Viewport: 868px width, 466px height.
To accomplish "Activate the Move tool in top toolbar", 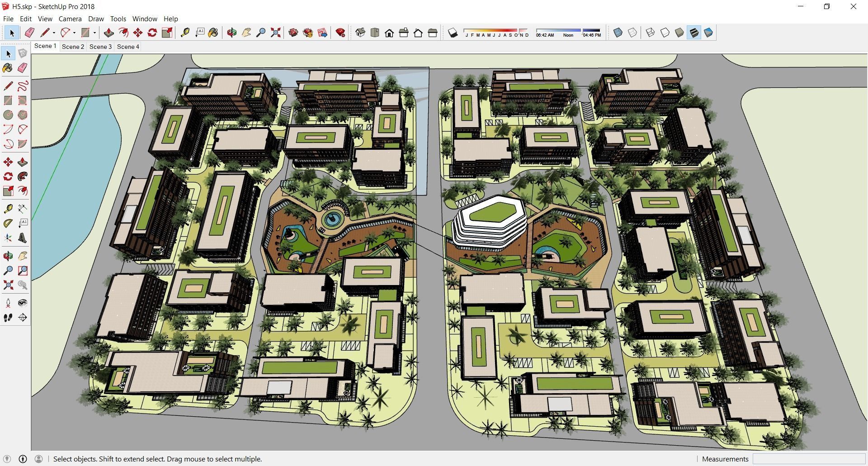I will [x=138, y=33].
